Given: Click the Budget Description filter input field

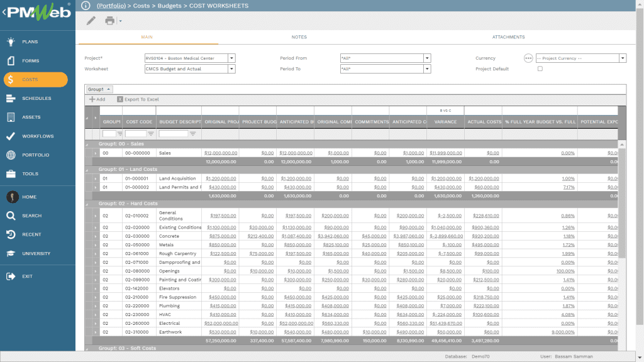Looking at the screenshot, I should coord(174,134).
